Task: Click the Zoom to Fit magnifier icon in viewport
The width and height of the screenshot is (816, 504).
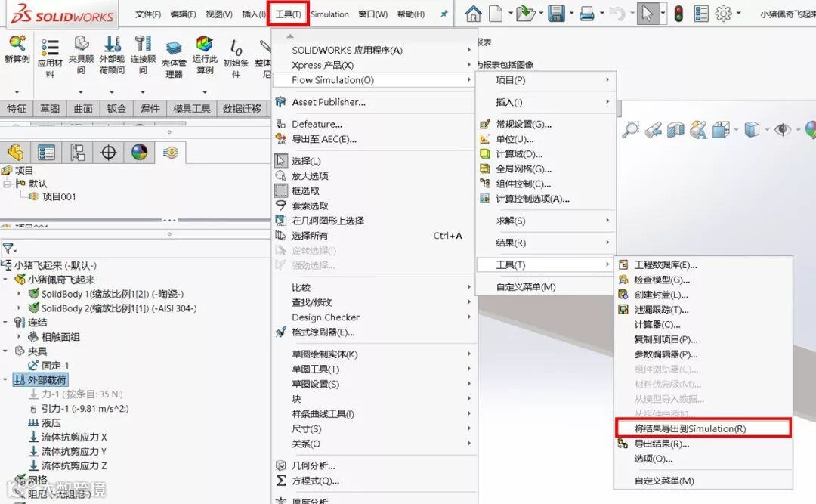Action: (x=630, y=129)
